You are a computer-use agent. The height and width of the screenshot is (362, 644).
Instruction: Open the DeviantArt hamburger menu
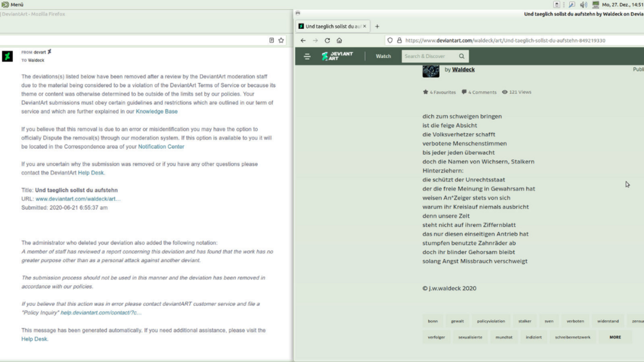tap(307, 56)
